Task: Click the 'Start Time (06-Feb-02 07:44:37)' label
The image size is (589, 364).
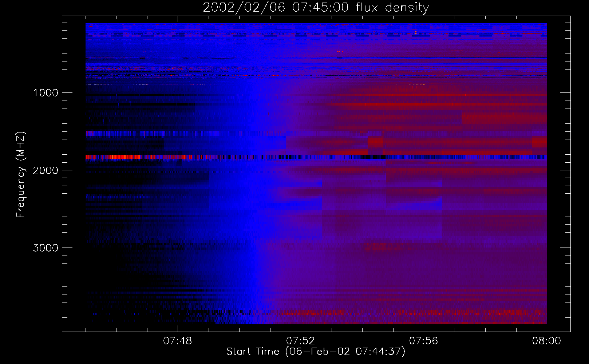Action: coord(316,352)
